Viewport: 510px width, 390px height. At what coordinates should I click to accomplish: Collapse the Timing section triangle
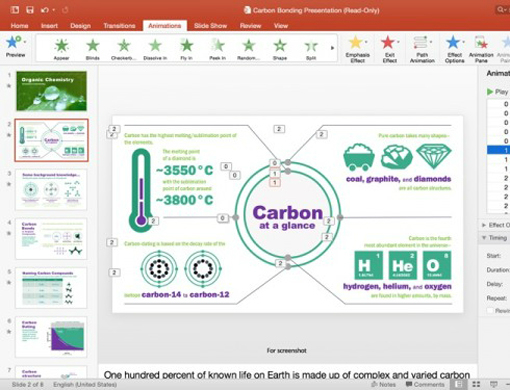(484, 238)
